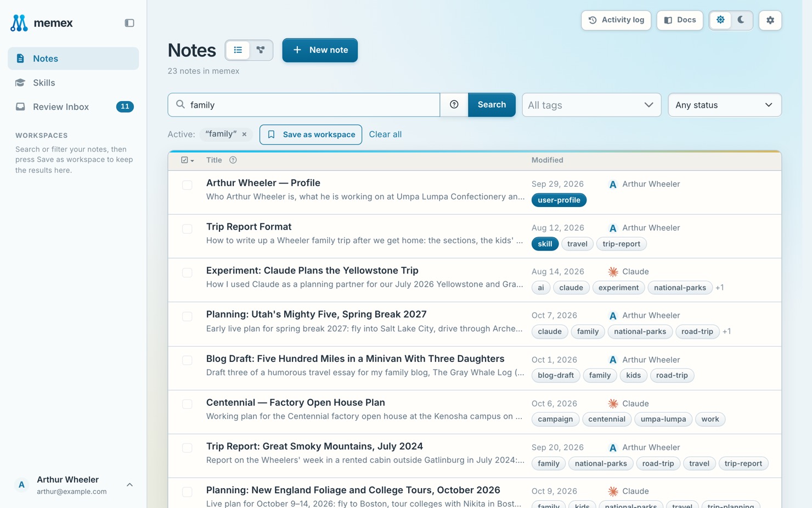Viewport: 812px width, 508px height.
Task: Select dark theme moon icon
Action: (x=741, y=20)
